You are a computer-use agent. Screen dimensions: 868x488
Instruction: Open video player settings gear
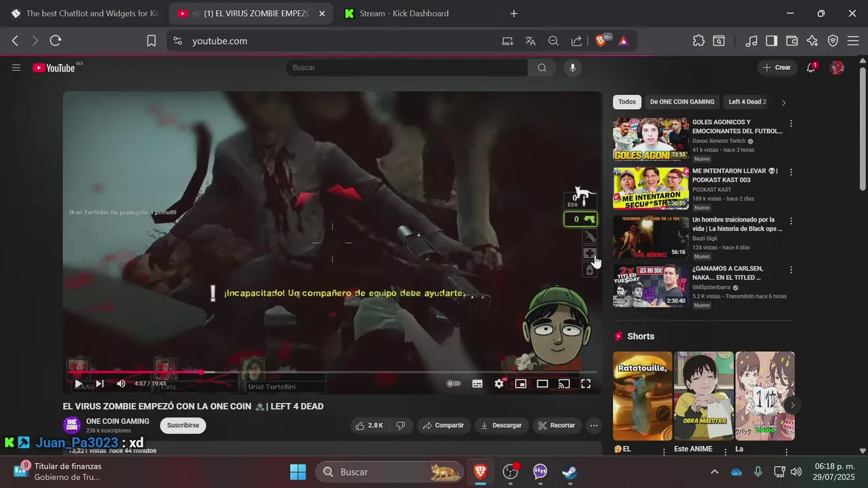499,384
